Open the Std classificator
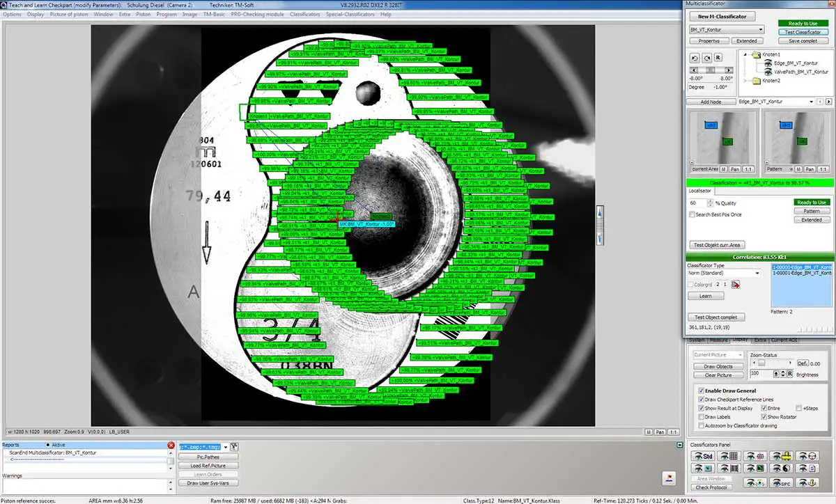Image resolution: width=836 pixels, height=504 pixels. coord(703,456)
